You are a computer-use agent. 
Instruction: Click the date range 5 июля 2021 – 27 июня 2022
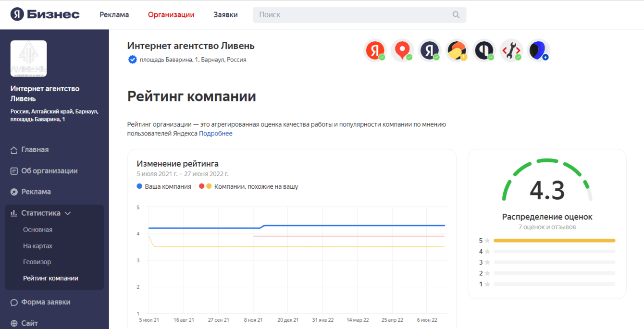[183, 174]
